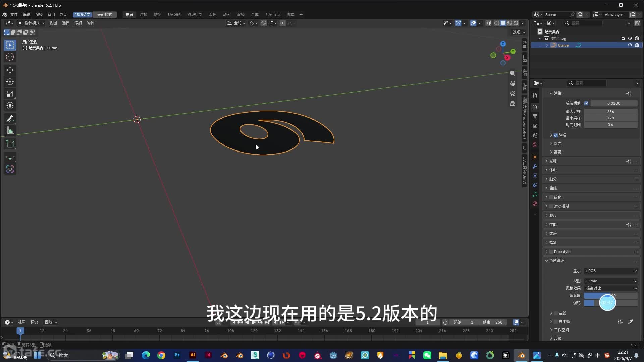Screen dimensions: 644x362
Task: Select the Scale tool
Action: click(10, 94)
